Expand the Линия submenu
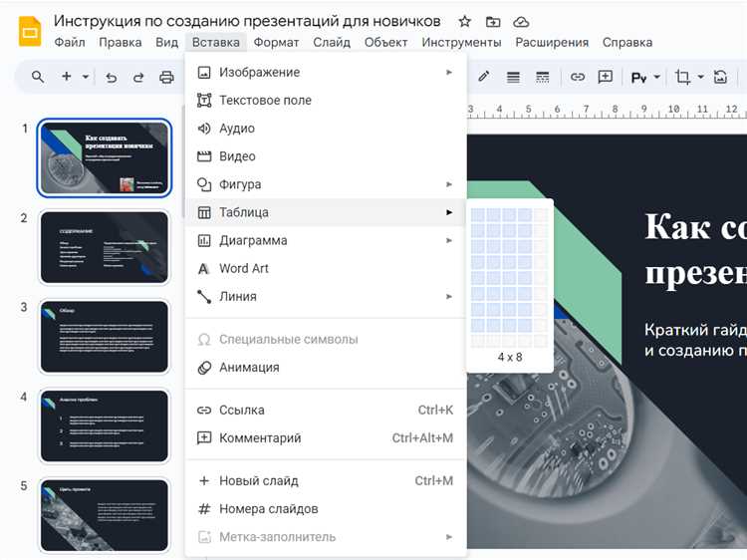 pos(449,297)
